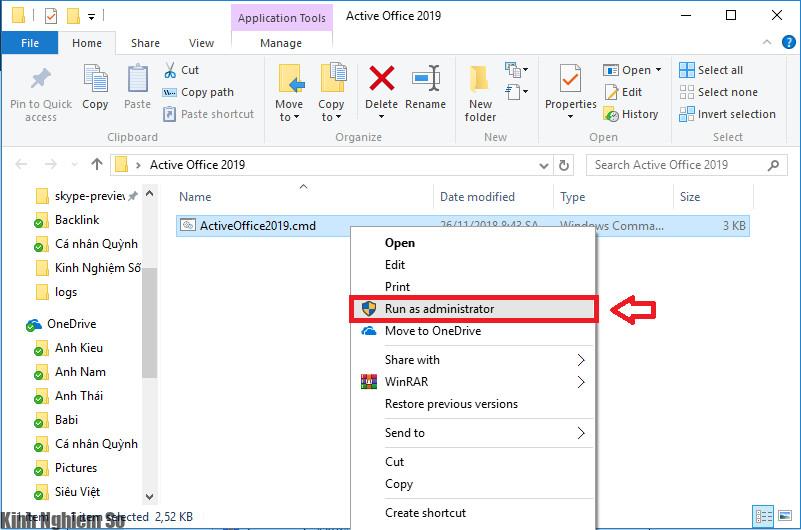
Task: Choose Copy in context menu
Action: pos(472,484)
